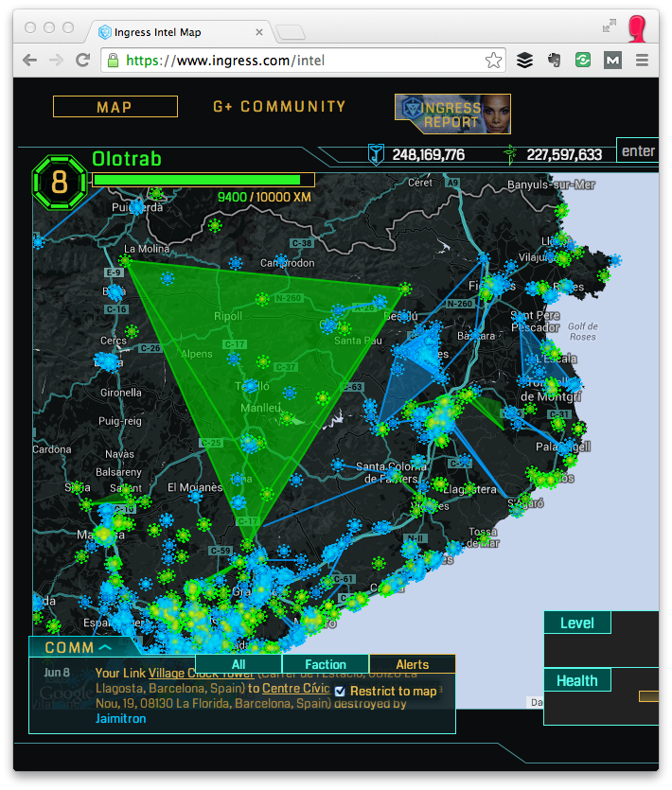Image resolution: width=672 pixels, height=790 pixels.
Task: Close the Ingress Intel Map tab
Action: (x=259, y=32)
